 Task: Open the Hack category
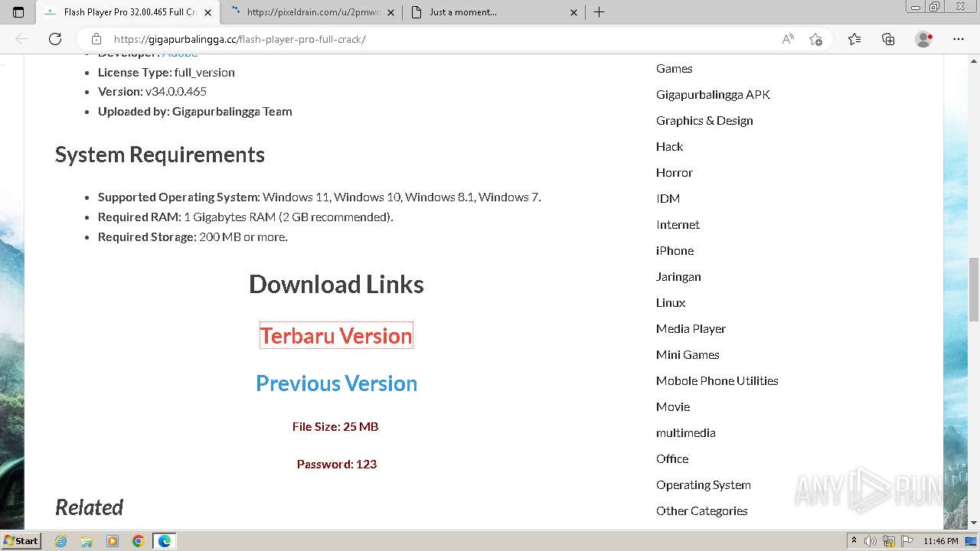pos(669,146)
